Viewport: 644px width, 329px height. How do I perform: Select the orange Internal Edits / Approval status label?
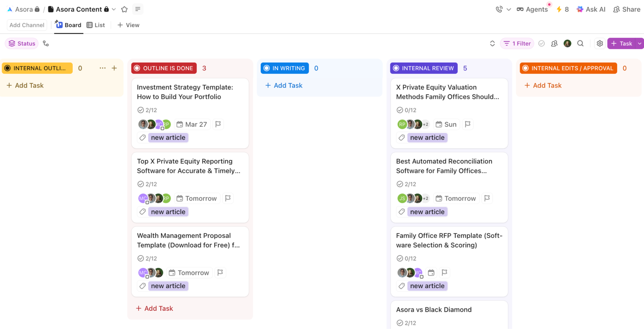tap(568, 68)
